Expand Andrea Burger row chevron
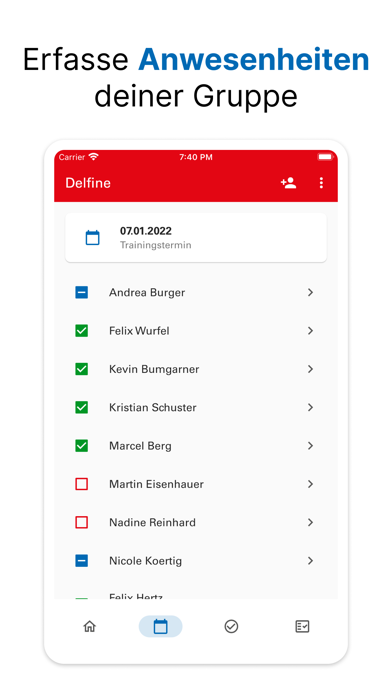 click(x=310, y=292)
